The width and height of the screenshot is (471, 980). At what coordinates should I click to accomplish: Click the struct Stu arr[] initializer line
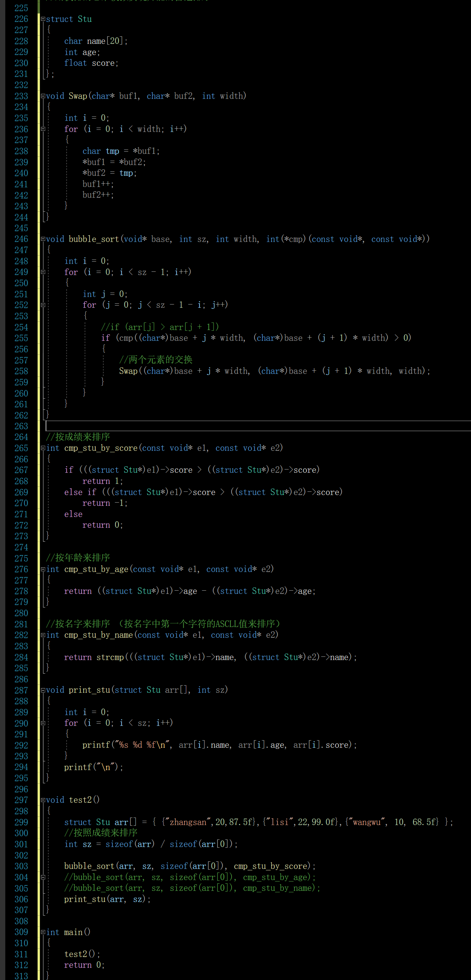[x=259, y=822]
